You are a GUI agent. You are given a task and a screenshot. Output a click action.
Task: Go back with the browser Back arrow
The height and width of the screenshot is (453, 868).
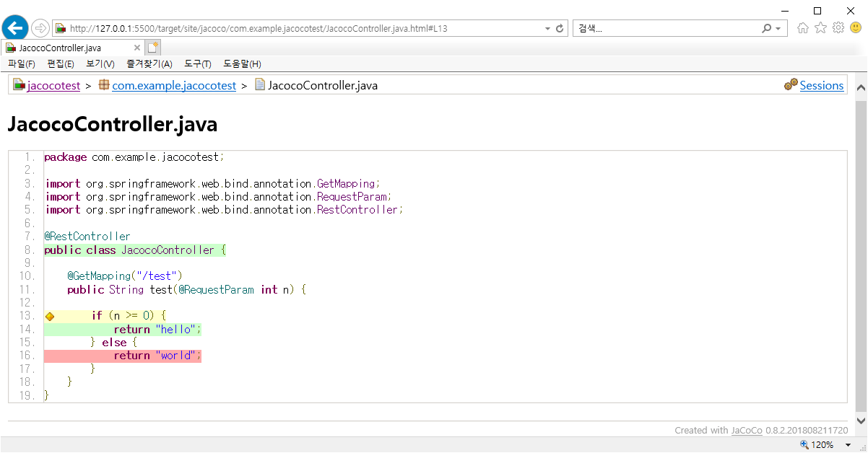[15, 28]
